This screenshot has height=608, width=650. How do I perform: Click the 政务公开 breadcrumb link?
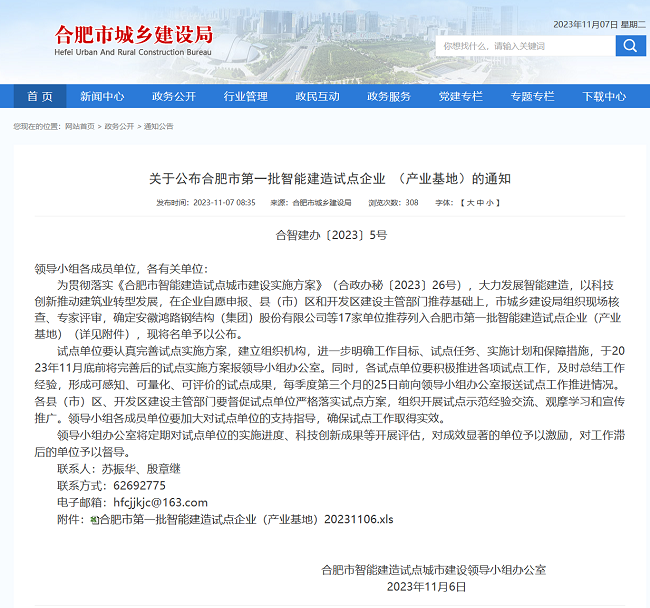[x=119, y=127]
